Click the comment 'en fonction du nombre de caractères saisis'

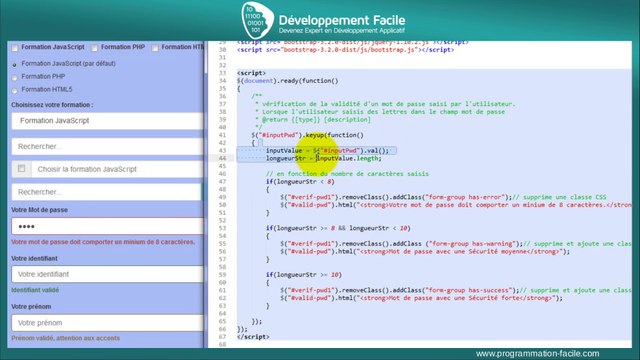click(347, 174)
